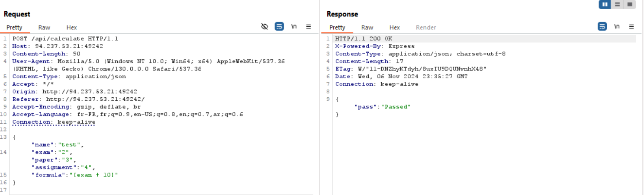Show non-printable \n characters in Response
644x195 pixels.
coord(617,27)
